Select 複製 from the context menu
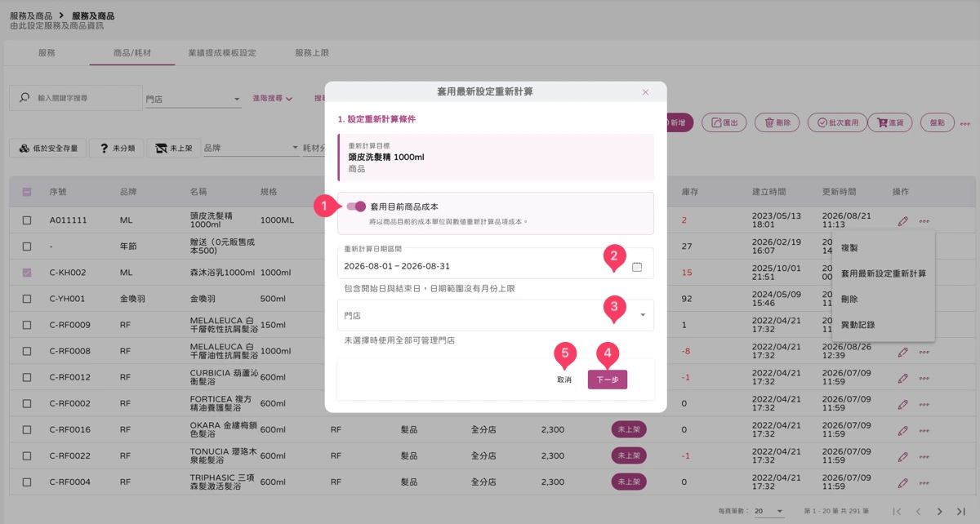This screenshot has width=980, height=524. tap(884, 247)
